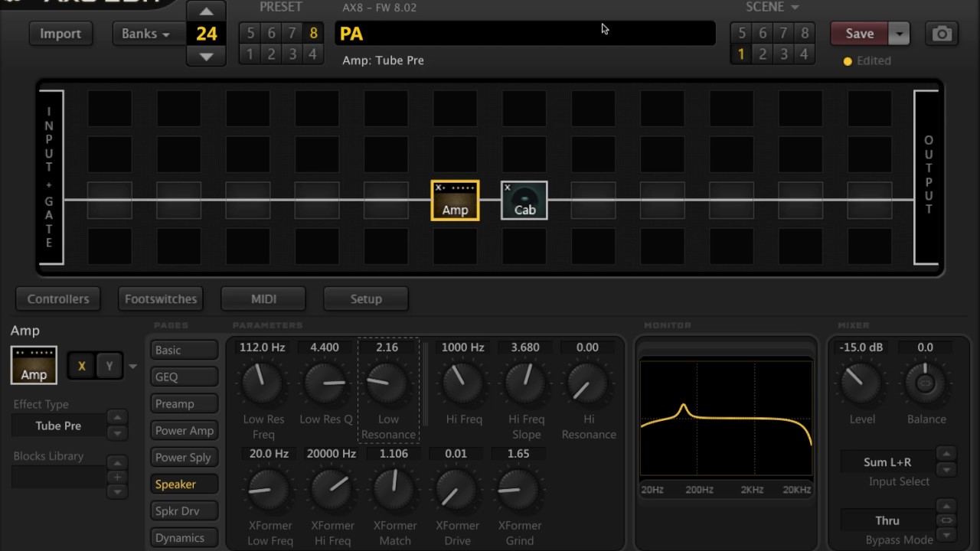Click the Hi Freq knob
The height and width of the screenshot is (551, 980).
point(462,383)
